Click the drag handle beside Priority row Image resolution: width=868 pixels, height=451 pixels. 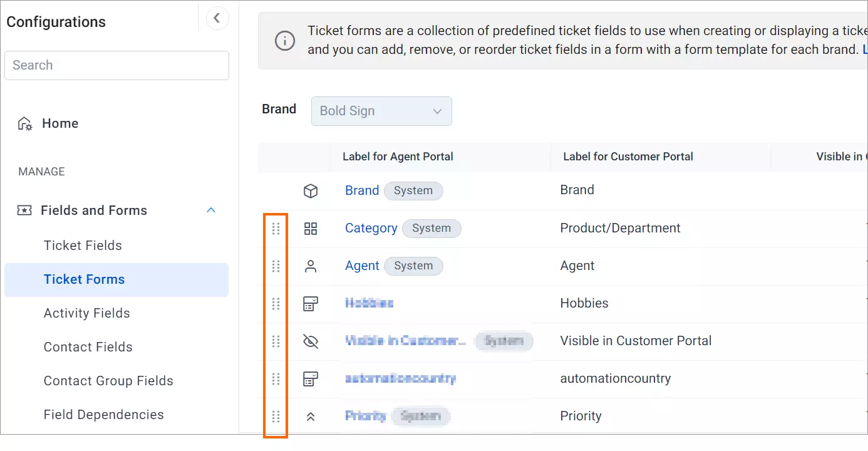276,417
